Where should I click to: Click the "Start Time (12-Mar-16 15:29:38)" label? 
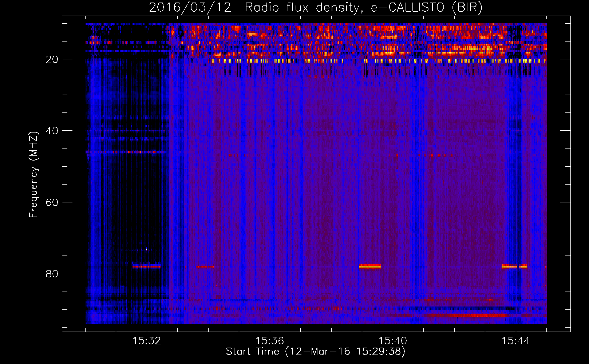pos(316,352)
